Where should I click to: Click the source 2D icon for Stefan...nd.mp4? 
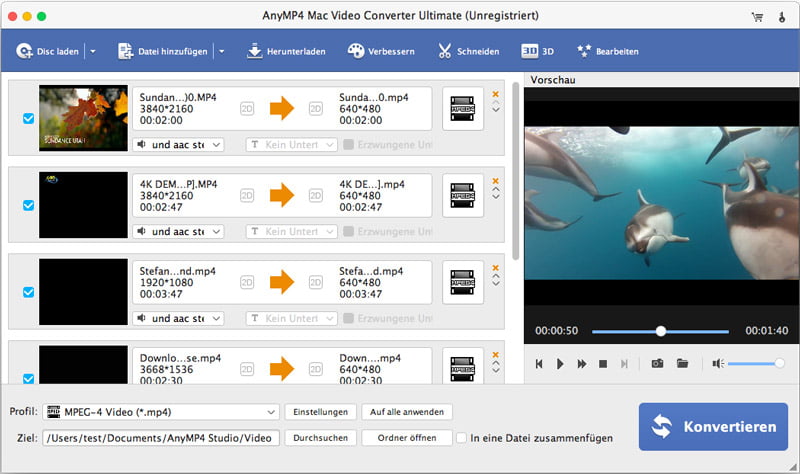pos(247,282)
